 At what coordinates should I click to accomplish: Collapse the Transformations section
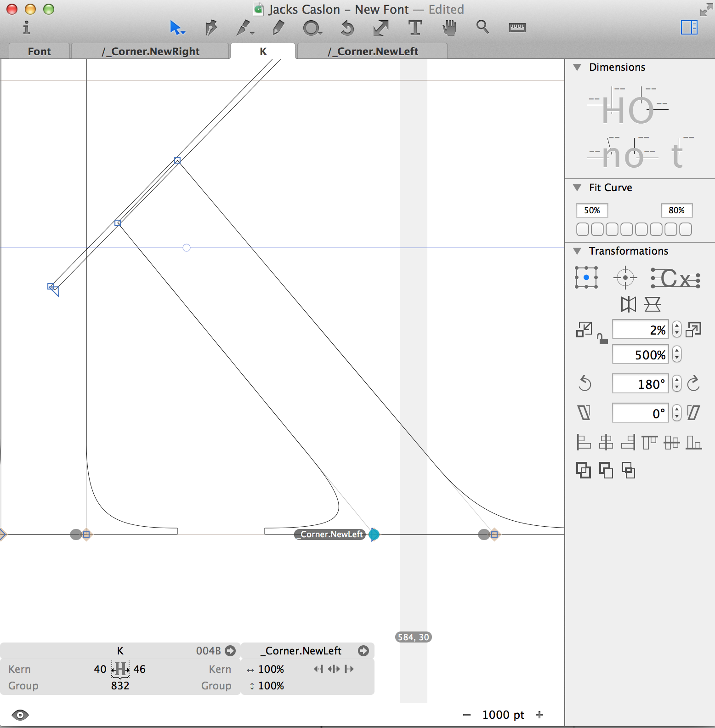pos(577,251)
